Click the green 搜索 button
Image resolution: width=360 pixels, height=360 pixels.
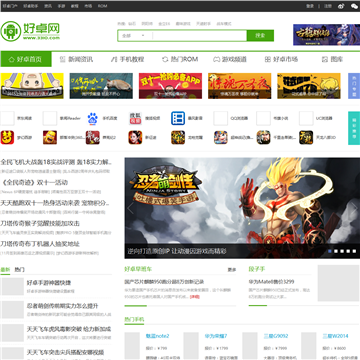[260, 36]
